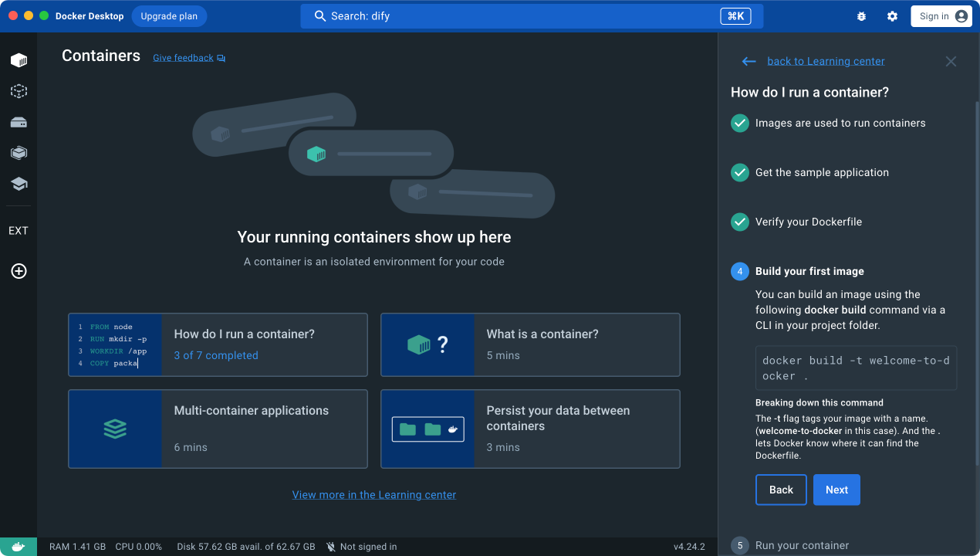
Task: Click EXT extensions label in sidebar
Action: tap(19, 231)
